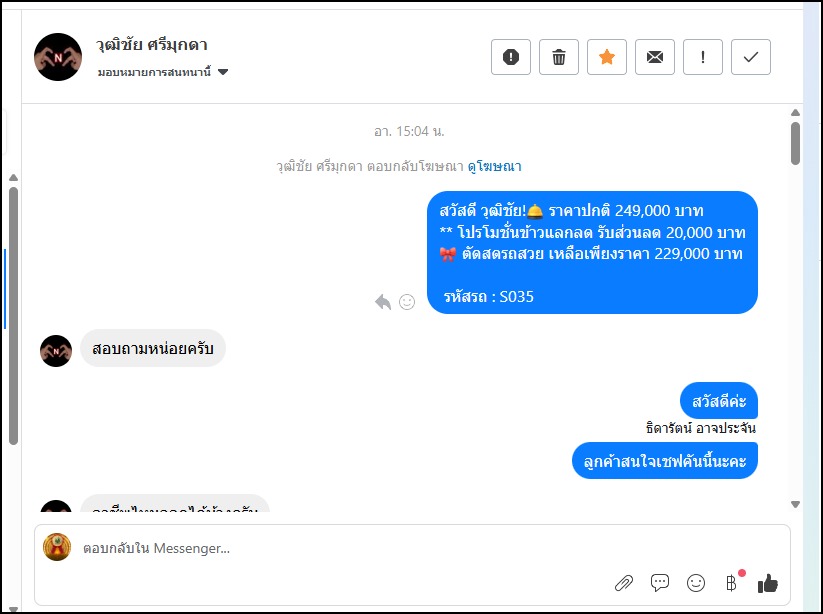This screenshot has width=823, height=614.
Task: Click customer name วุฒิชัย ศรีมุกดา in header
Action: (x=153, y=45)
